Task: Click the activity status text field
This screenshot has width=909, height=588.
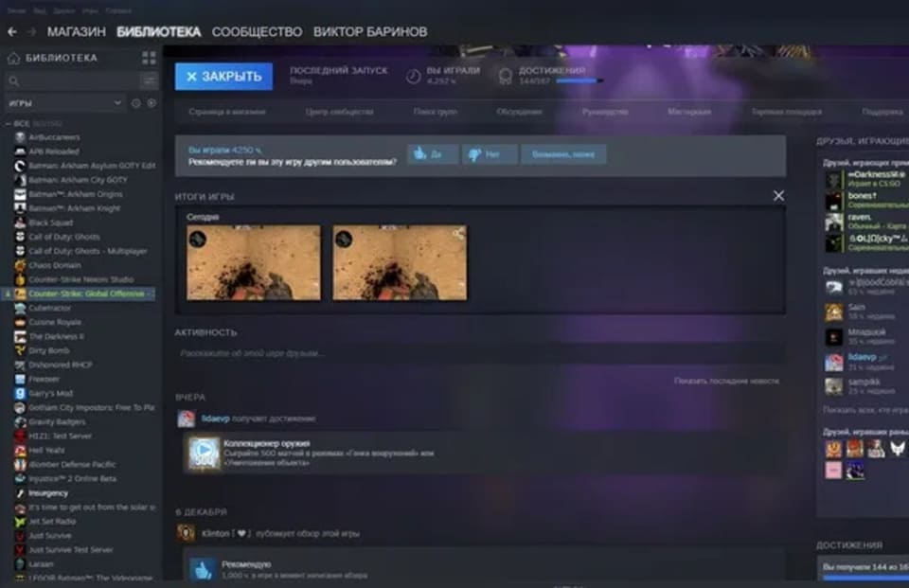Action: tap(480, 353)
